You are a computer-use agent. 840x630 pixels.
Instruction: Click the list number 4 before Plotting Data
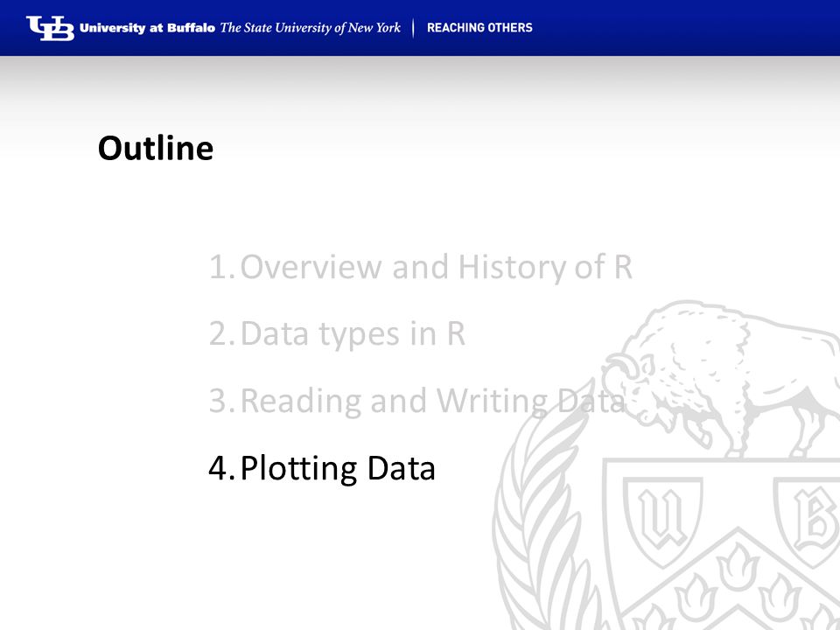click(x=221, y=468)
